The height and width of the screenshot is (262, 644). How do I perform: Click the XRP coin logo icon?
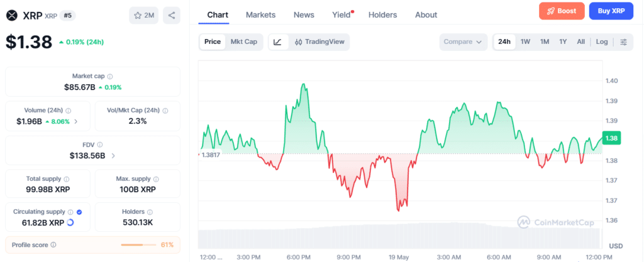[13, 16]
